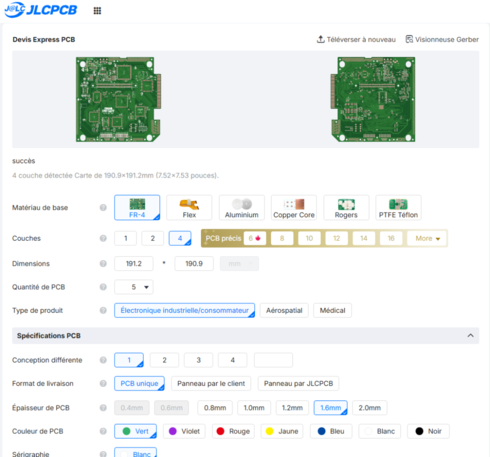490x457 pixels.
Task: Pick Violet PCB color
Action: (x=184, y=431)
